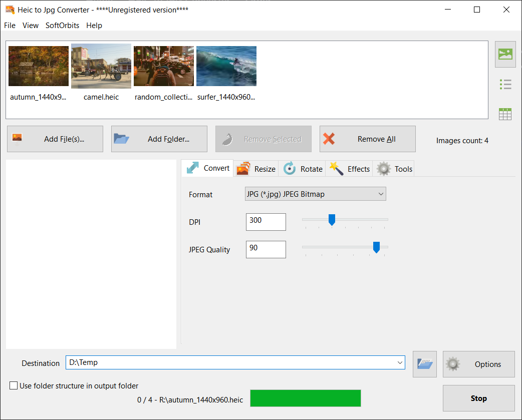522x420 pixels.
Task: Stop the conversion process
Action: [x=478, y=398]
